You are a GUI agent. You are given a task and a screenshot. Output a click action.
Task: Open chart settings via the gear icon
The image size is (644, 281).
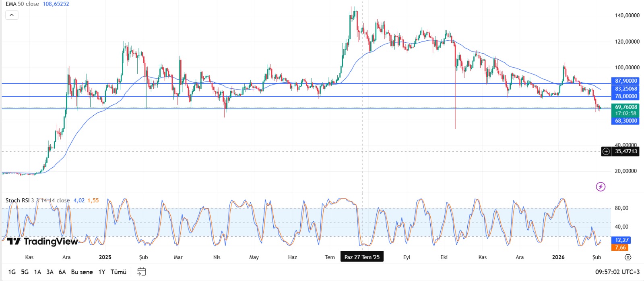pos(628,257)
